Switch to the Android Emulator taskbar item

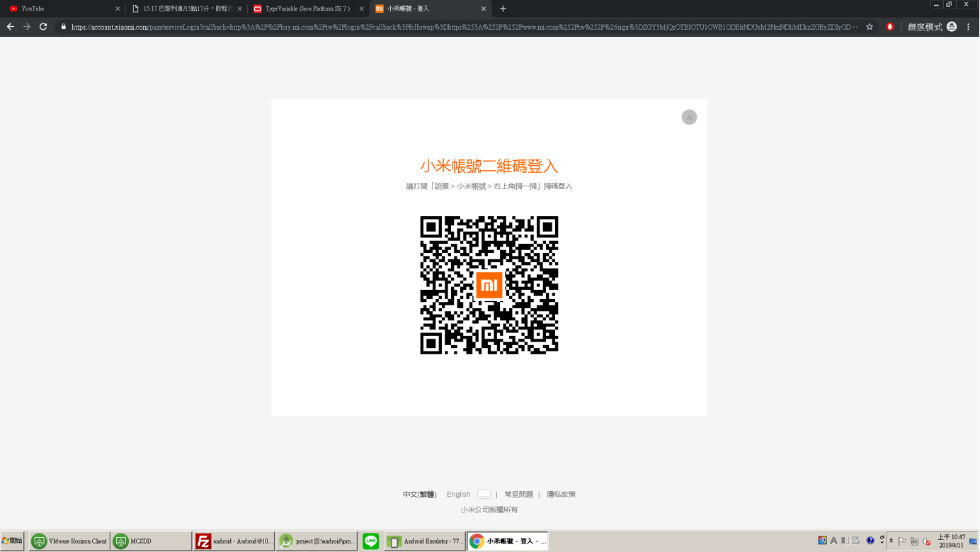[x=425, y=541]
